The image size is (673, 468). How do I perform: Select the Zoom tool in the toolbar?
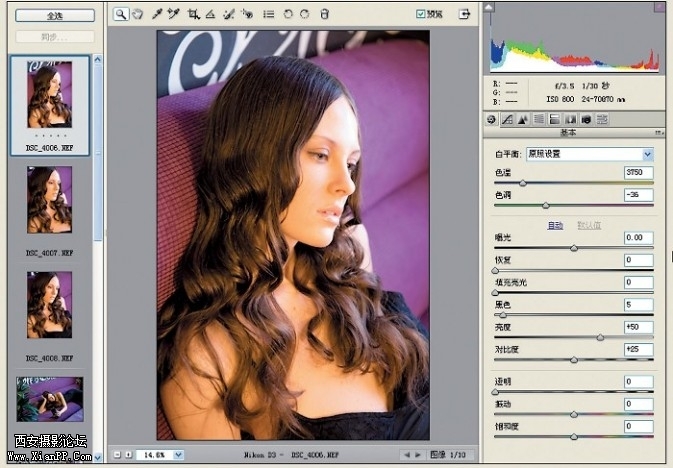(x=120, y=15)
